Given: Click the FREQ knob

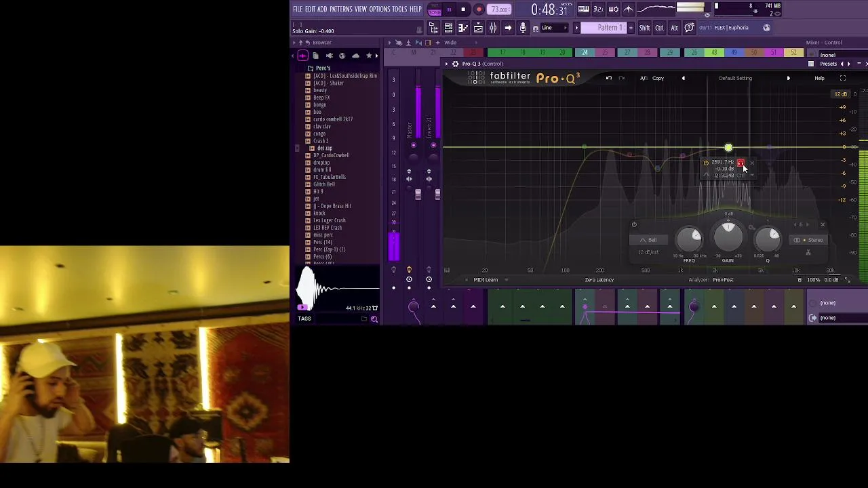Looking at the screenshot, I should click(689, 238).
